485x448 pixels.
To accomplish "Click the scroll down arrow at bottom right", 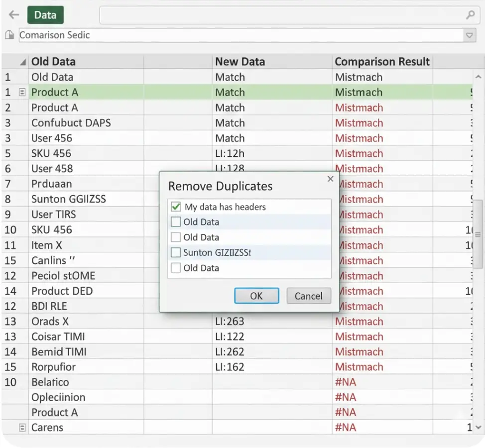I will click(x=478, y=428).
